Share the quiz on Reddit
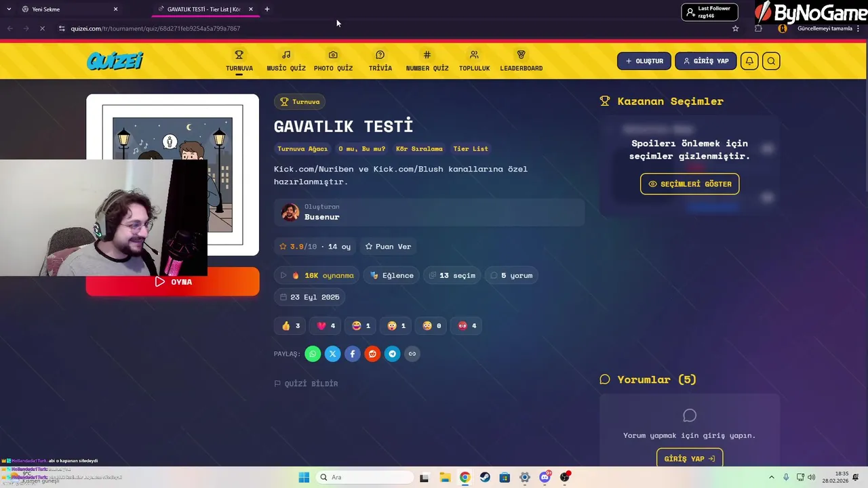Viewport: 868px width, 488px height. [x=372, y=354]
